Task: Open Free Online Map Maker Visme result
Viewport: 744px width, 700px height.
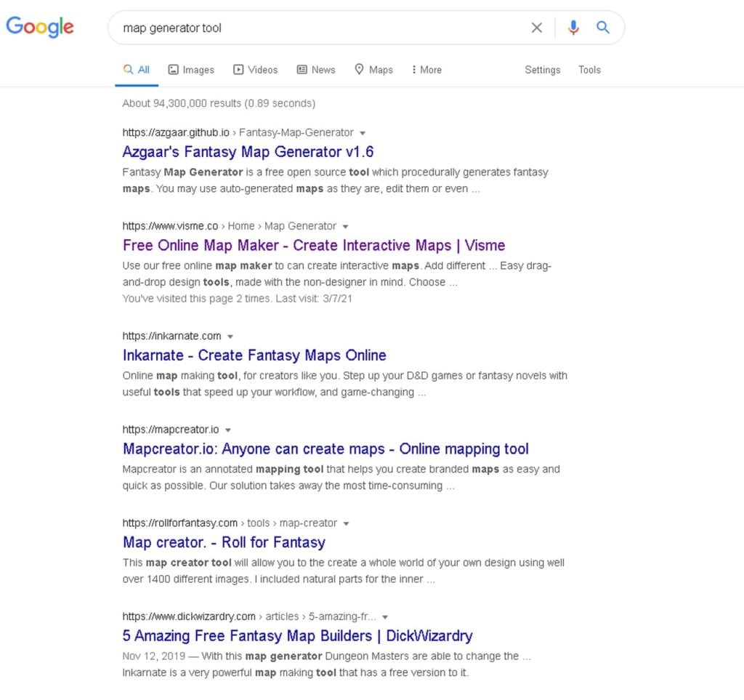Action: [314, 246]
